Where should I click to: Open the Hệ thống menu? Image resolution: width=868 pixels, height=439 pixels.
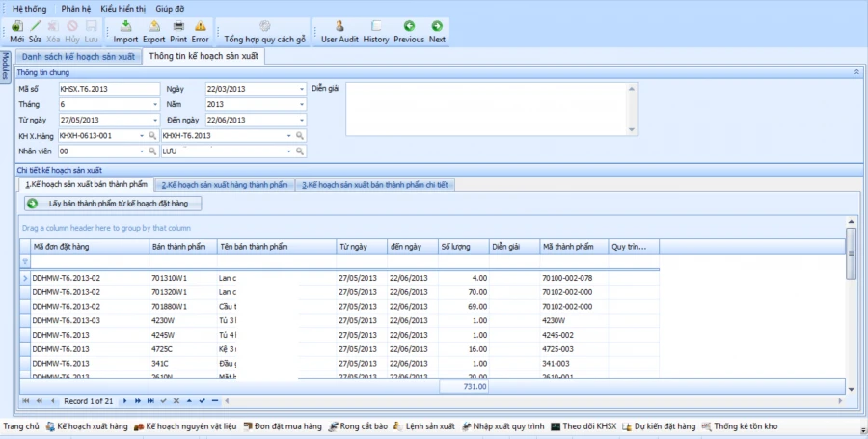[29, 9]
